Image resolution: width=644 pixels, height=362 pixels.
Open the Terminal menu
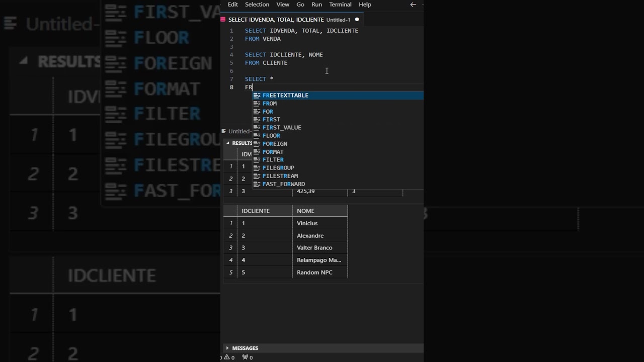point(340,5)
